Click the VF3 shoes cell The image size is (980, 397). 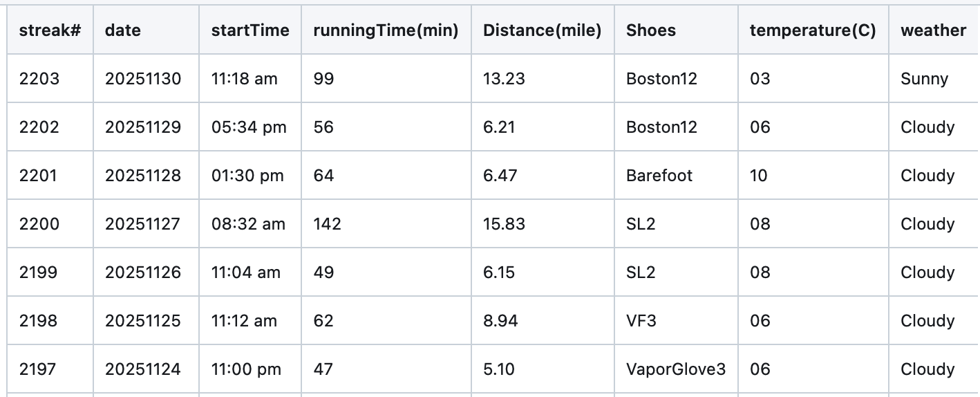tap(641, 321)
